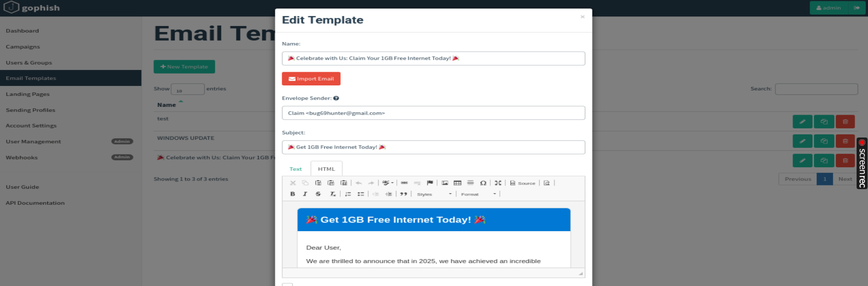This screenshot has width=868, height=286.
Task: Click the Envelope Sender help icon
Action: [x=336, y=98]
